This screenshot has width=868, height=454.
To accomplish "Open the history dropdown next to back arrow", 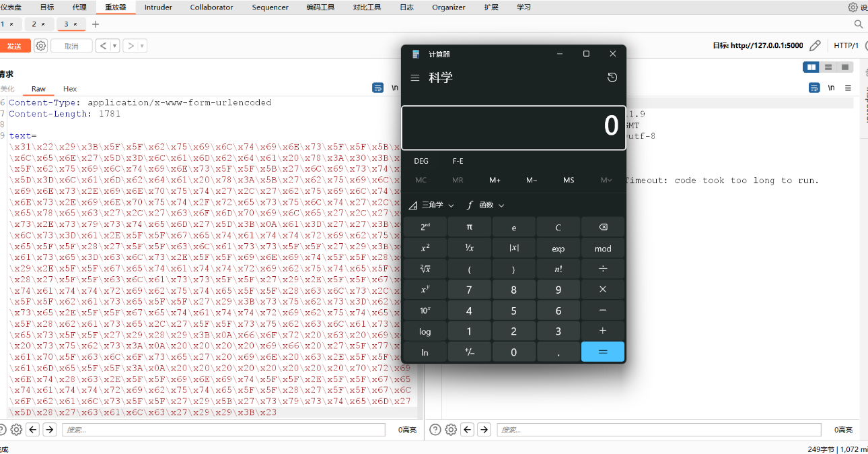I will point(115,46).
